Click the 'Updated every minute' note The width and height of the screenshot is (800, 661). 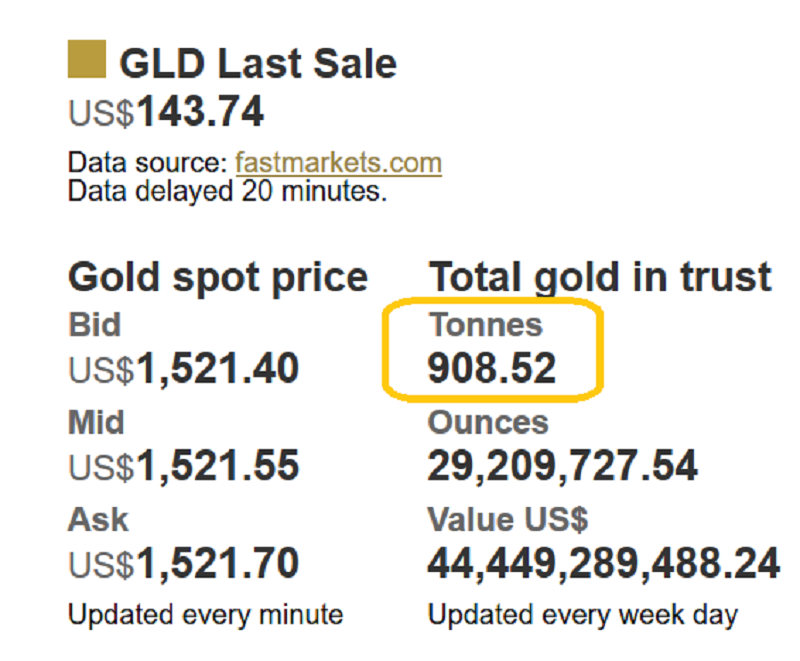pyautogui.click(x=205, y=614)
